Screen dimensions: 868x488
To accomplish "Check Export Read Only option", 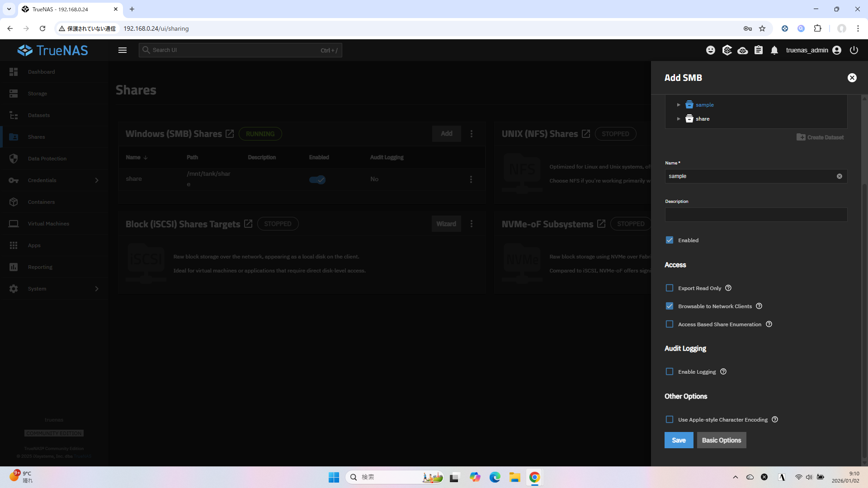I will point(670,288).
